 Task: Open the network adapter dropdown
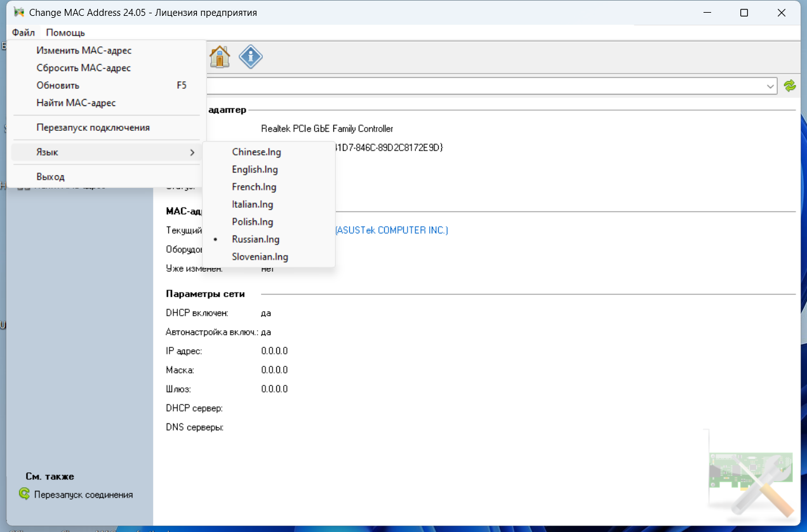(x=771, y=86)
